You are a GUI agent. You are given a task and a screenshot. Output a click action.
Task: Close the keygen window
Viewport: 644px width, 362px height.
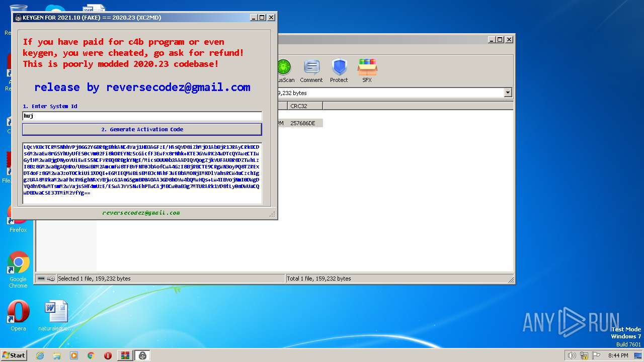coord(271,18)
